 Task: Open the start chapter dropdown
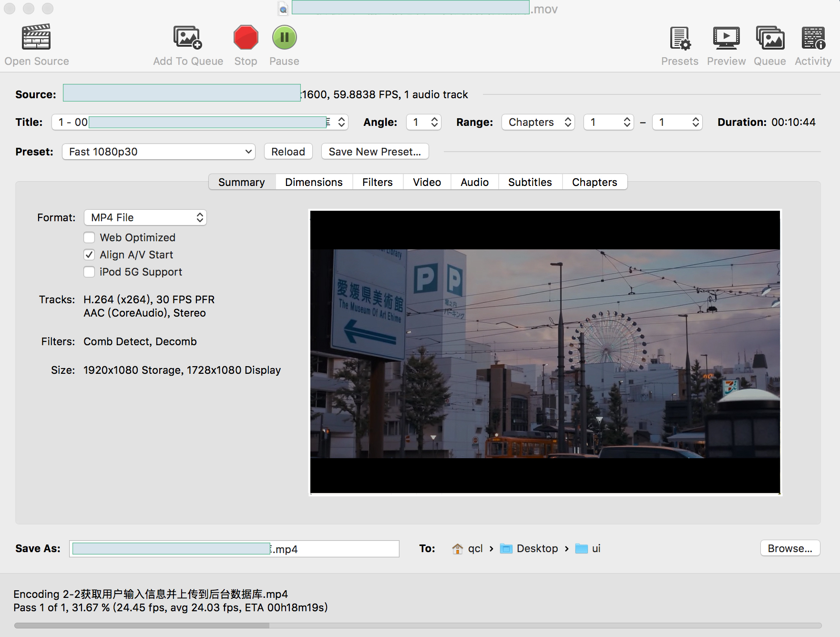click(x=609, y=122)
